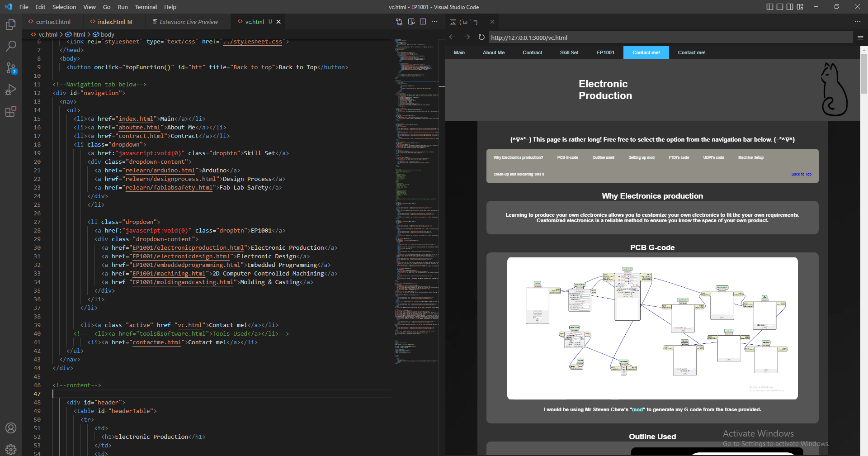Click the Split Editor Right icon

(423, 22)
